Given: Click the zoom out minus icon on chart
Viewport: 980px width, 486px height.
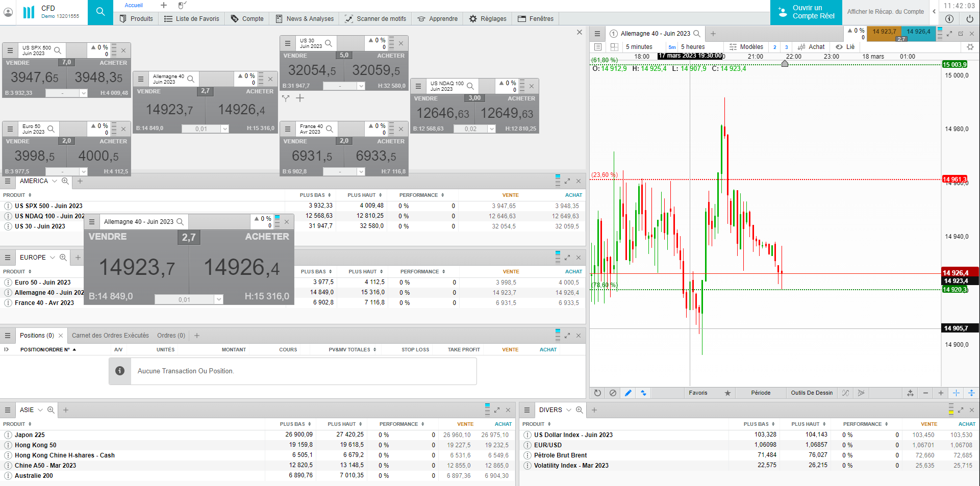Looking at the screenshot, I should pyautogui.click(x=925, y=393).
